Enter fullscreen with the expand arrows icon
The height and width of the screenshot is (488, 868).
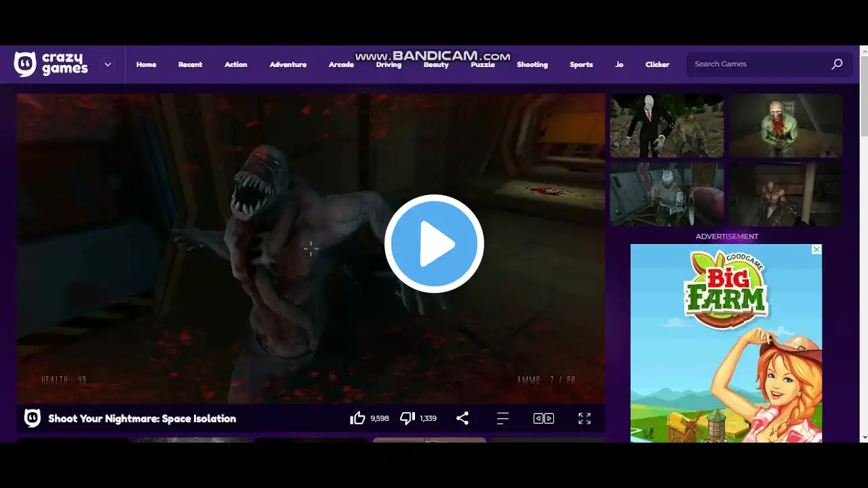tap(585, 418)
